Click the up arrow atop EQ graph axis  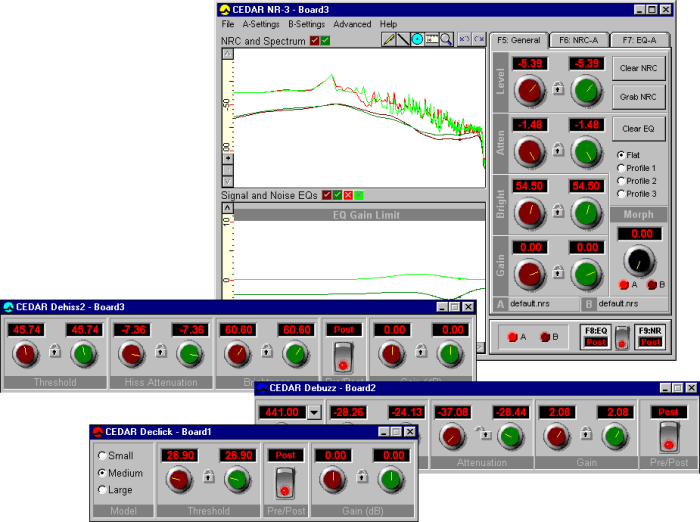(228, 208)
